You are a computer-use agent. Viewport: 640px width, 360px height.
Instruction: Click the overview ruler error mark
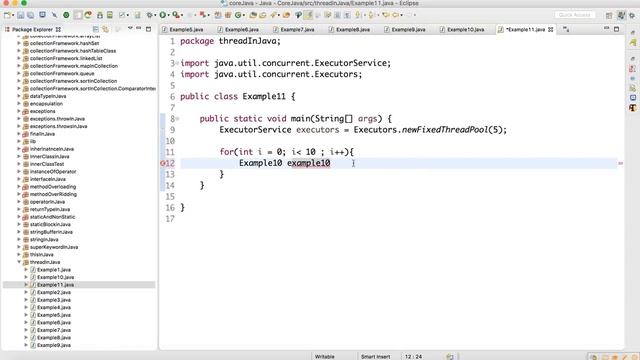point(620,163)
